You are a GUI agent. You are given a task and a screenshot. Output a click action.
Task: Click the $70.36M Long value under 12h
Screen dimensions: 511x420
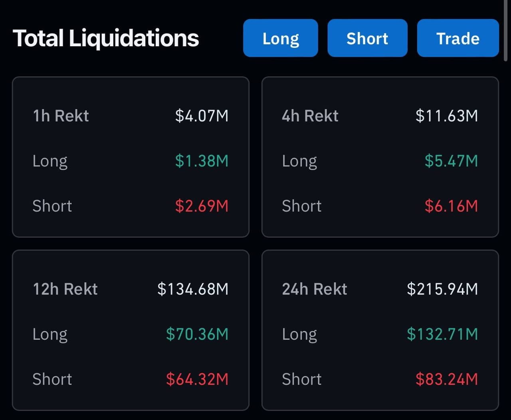click(198, 334)
